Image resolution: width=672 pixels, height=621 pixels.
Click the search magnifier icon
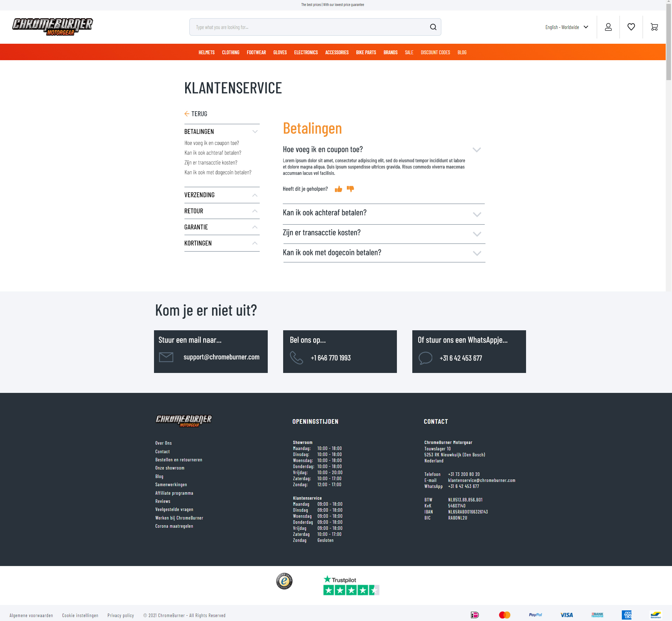(433, 27)
